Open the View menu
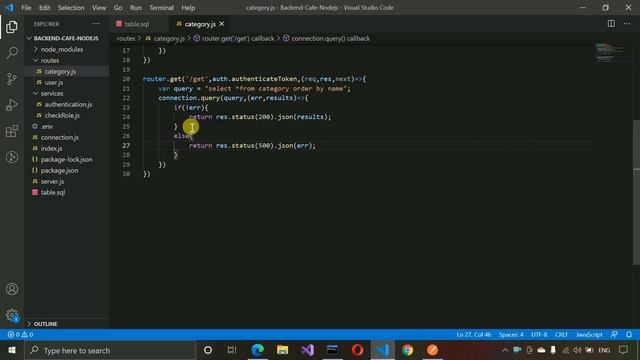The width and height of the screenshot is (640, 360). 99,7
